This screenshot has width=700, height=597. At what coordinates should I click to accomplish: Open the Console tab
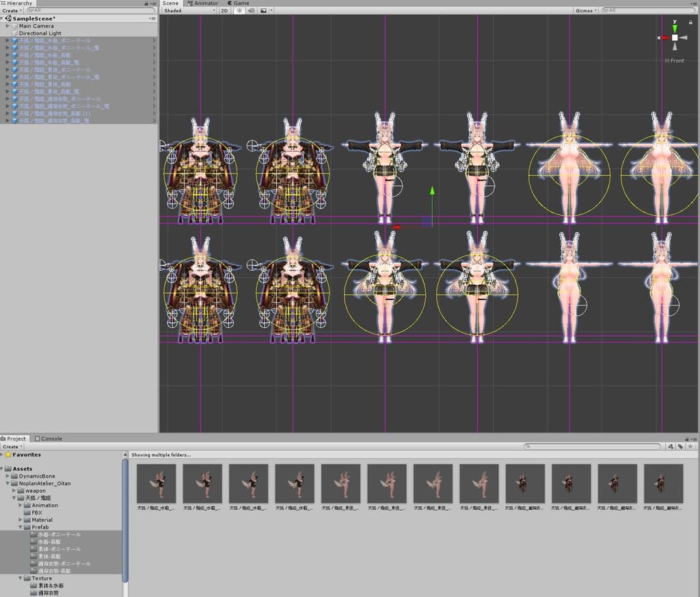49,439
